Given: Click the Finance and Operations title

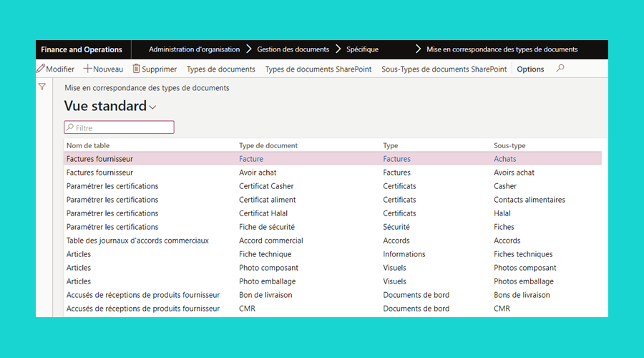Looking at the screenshot, I should pos(82,49).
